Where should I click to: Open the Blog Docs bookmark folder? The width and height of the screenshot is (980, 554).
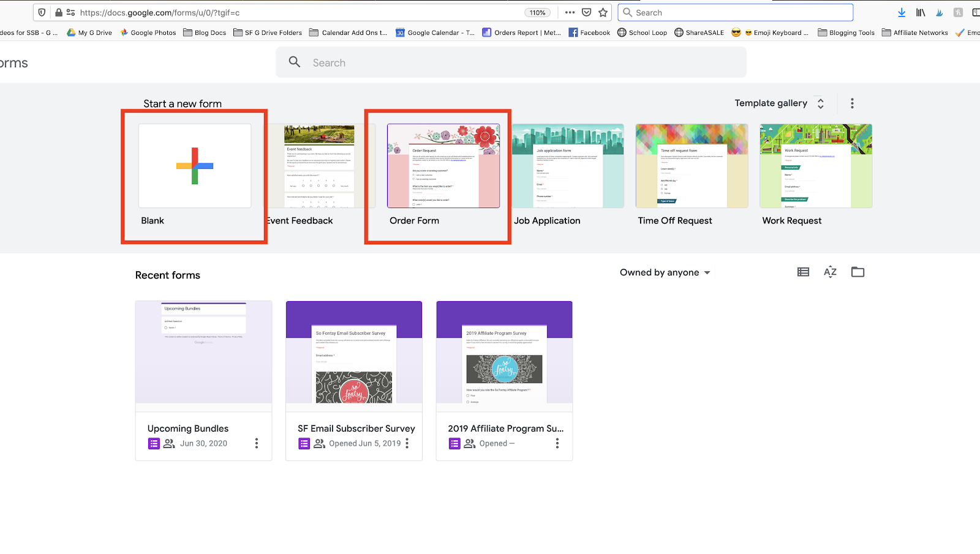(x=205, y=32)
